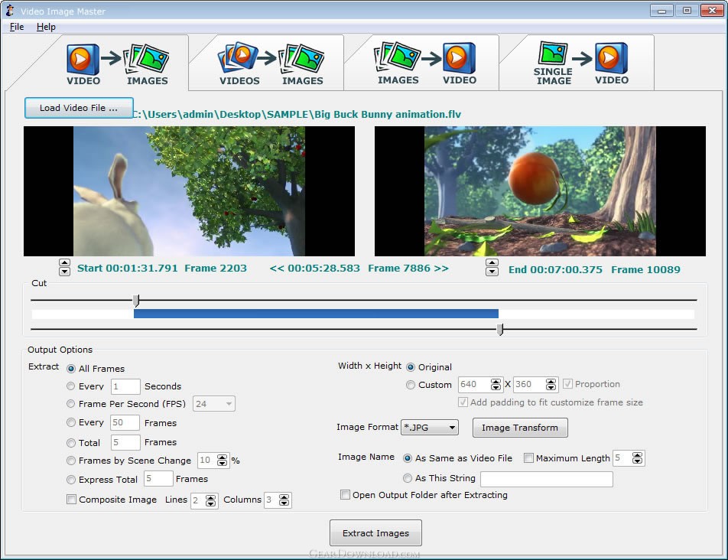Open the Image Format dropdown

(x=430, y=427)
